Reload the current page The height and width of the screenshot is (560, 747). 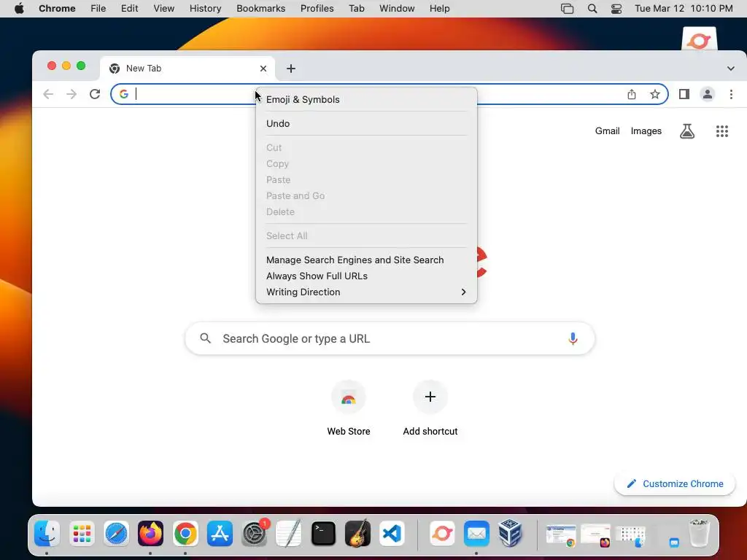(95, 94)
